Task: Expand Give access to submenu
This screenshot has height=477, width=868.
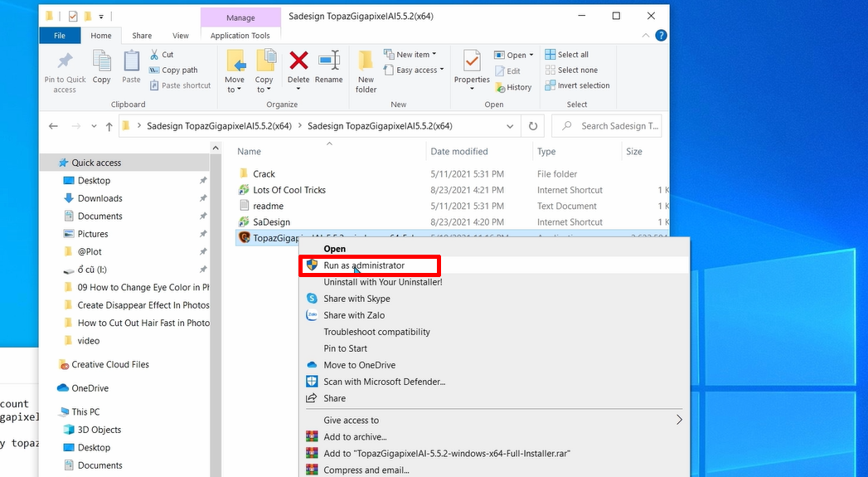Action: click(x=679, y=420)
